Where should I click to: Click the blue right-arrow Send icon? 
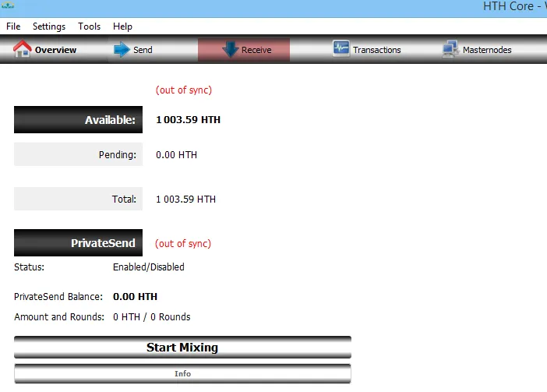tap(122, 50)
